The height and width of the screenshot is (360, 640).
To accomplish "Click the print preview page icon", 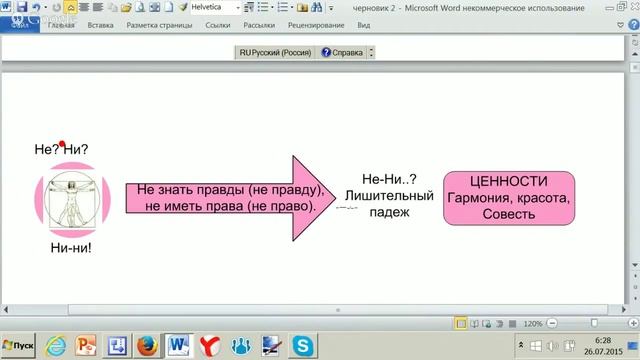I will (x=140, y=7).
